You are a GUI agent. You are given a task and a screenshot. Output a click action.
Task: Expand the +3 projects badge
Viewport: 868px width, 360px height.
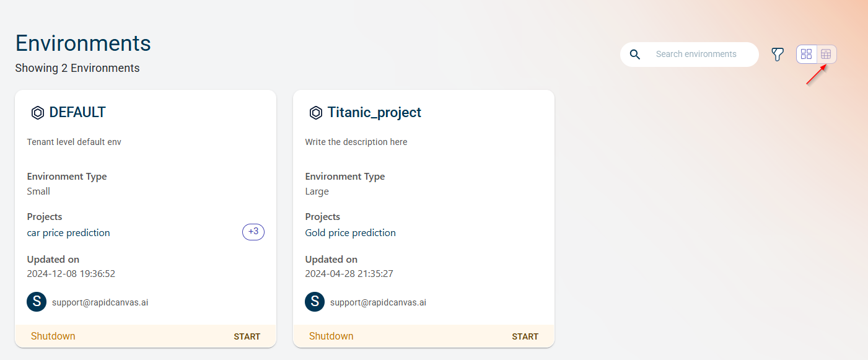pyautogui.click(x=253, y=232)
